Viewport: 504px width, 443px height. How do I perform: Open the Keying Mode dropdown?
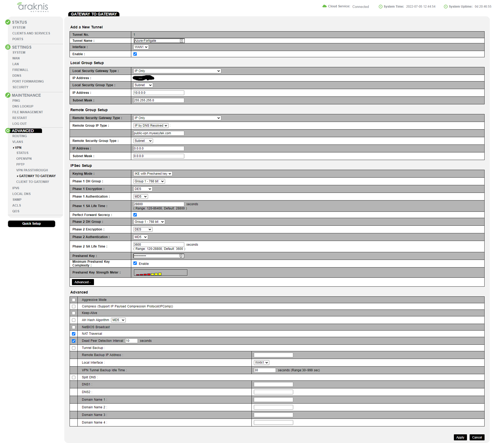[153, 174]
